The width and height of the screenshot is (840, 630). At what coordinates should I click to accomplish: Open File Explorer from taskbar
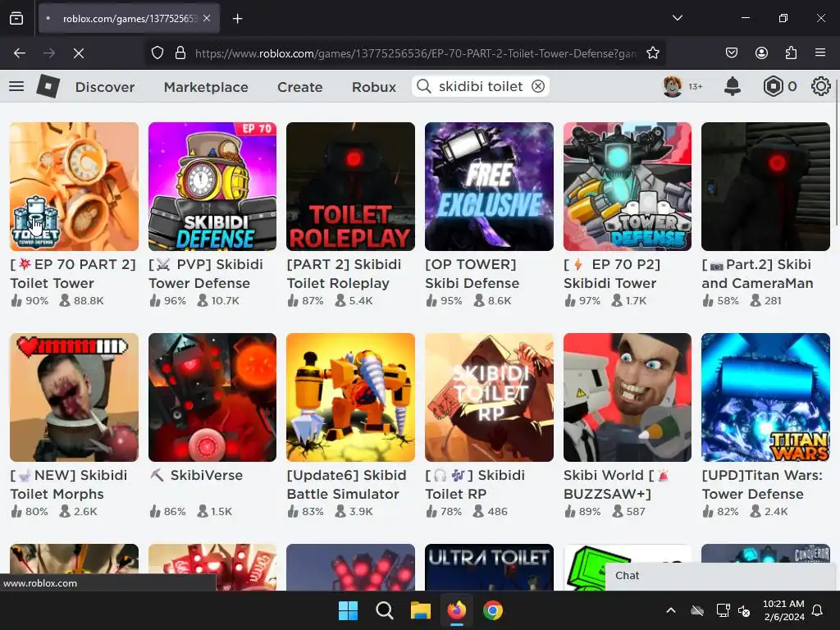pos(421,610)
